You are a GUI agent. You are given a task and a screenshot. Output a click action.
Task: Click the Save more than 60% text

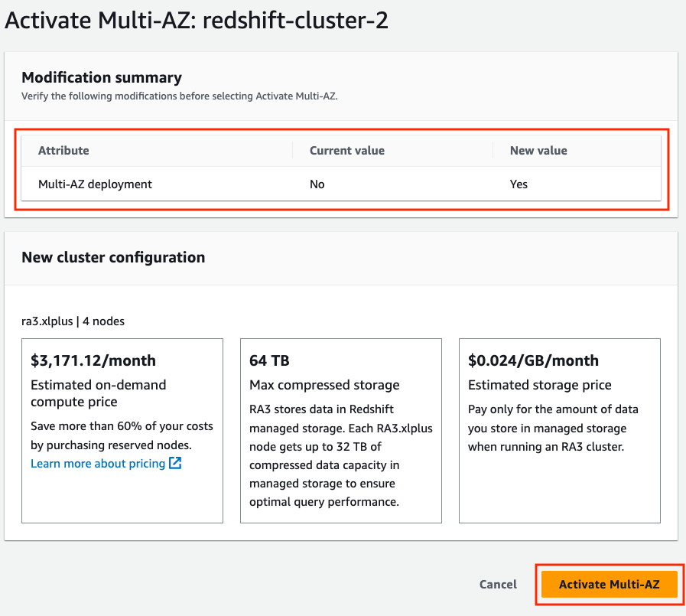(x=122, y=435)
